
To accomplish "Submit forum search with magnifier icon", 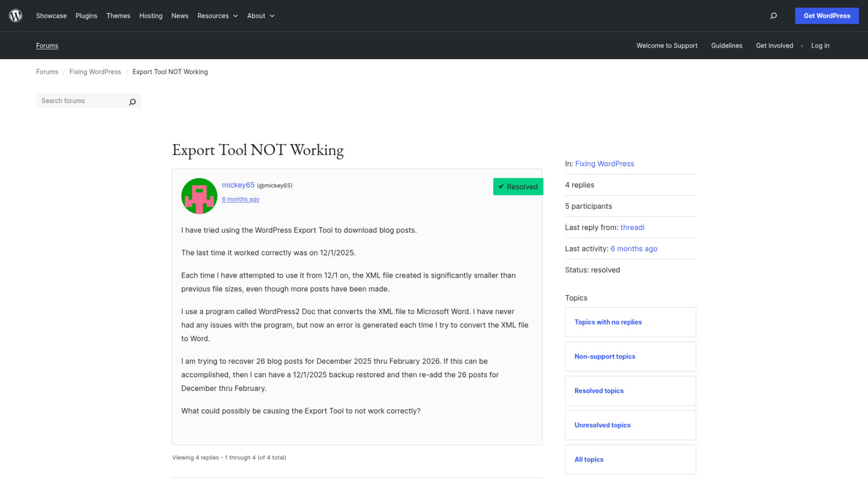I will click(132, 101).
